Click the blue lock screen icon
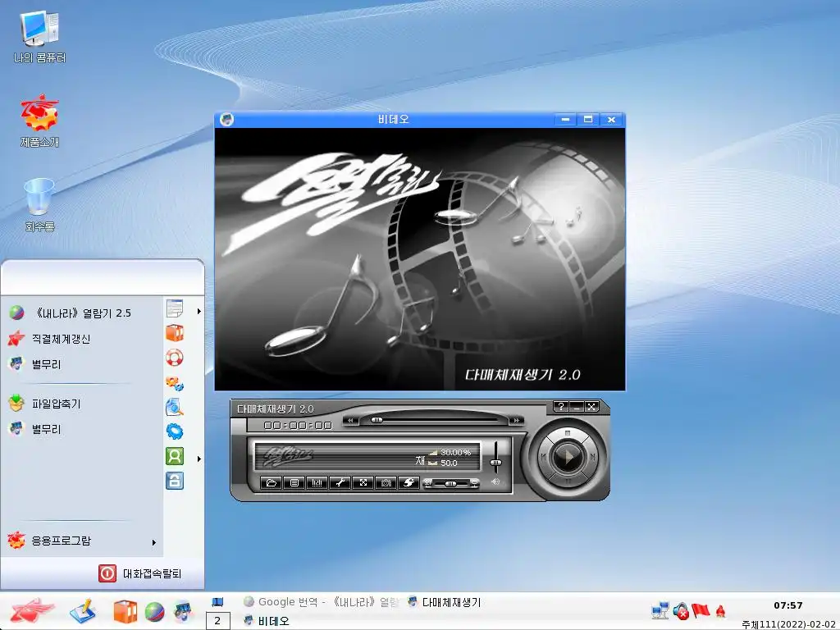 [x=175, y=481]
